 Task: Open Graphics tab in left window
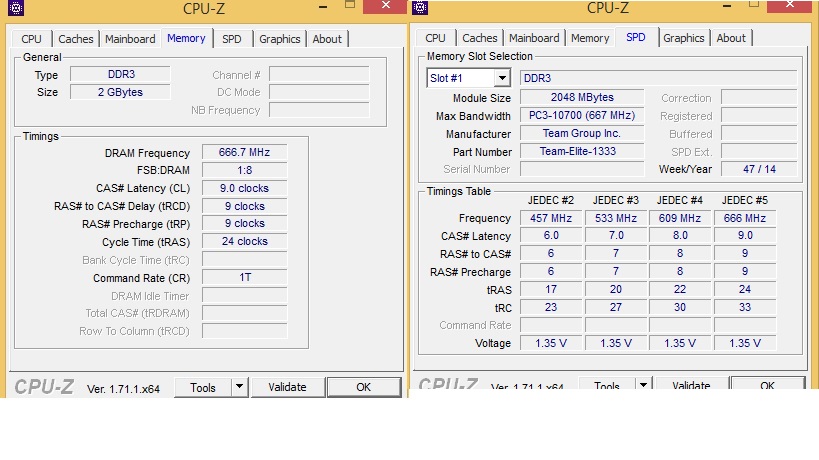279,39
